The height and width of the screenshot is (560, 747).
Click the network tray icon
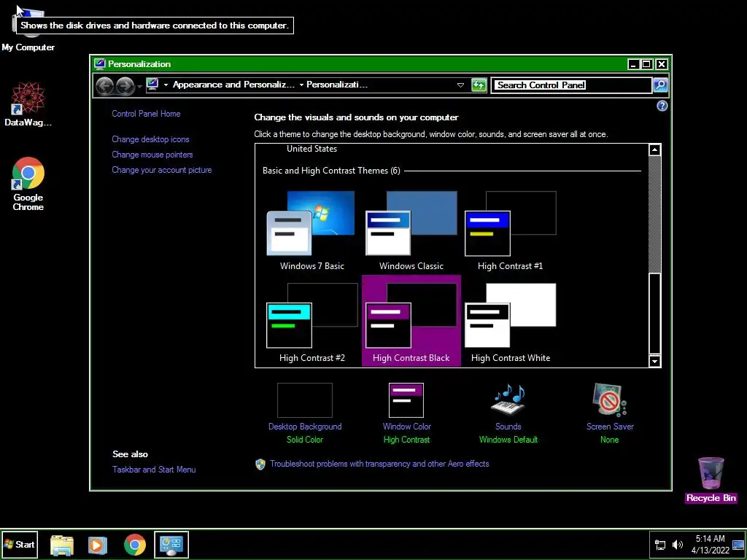tap(660, 545)
